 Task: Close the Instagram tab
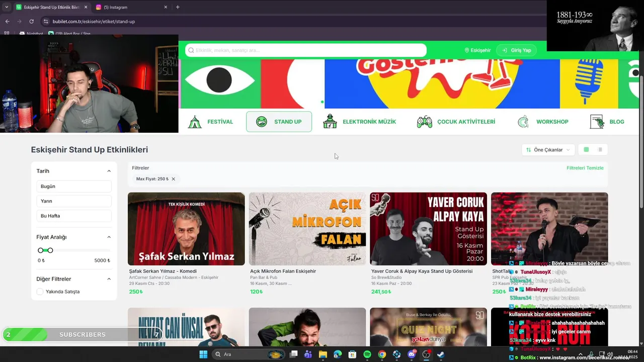click(x=166, y=7)
